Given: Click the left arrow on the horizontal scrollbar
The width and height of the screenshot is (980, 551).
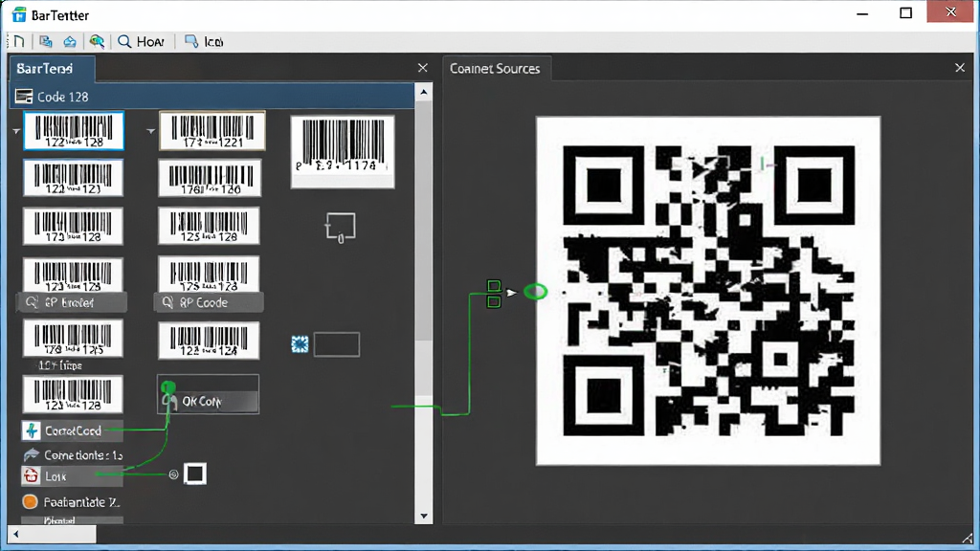Looking at the screenshot, I should point(16,534).
